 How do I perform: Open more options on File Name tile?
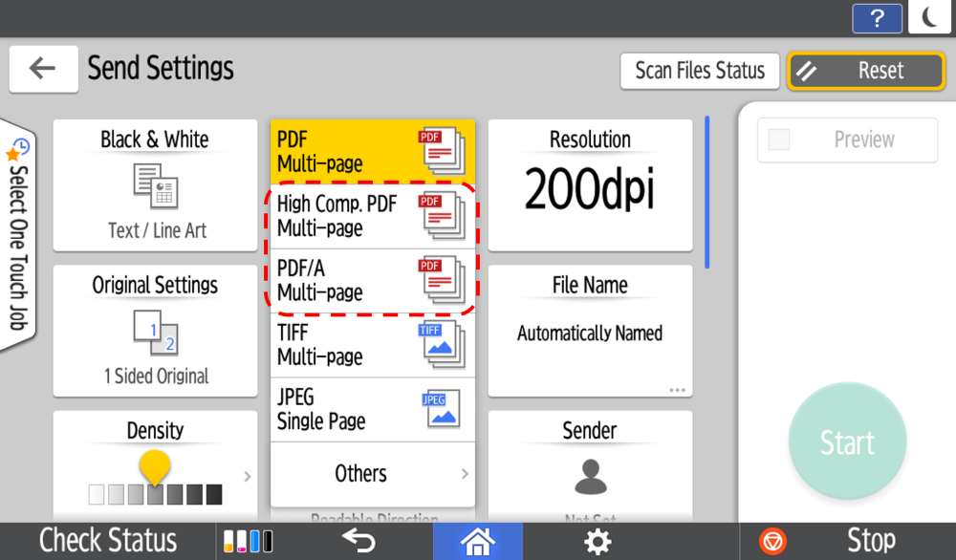[677, 390]
